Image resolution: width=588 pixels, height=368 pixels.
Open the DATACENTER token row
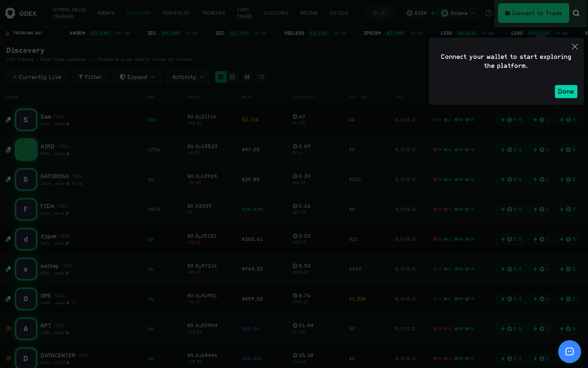point(294,358)
